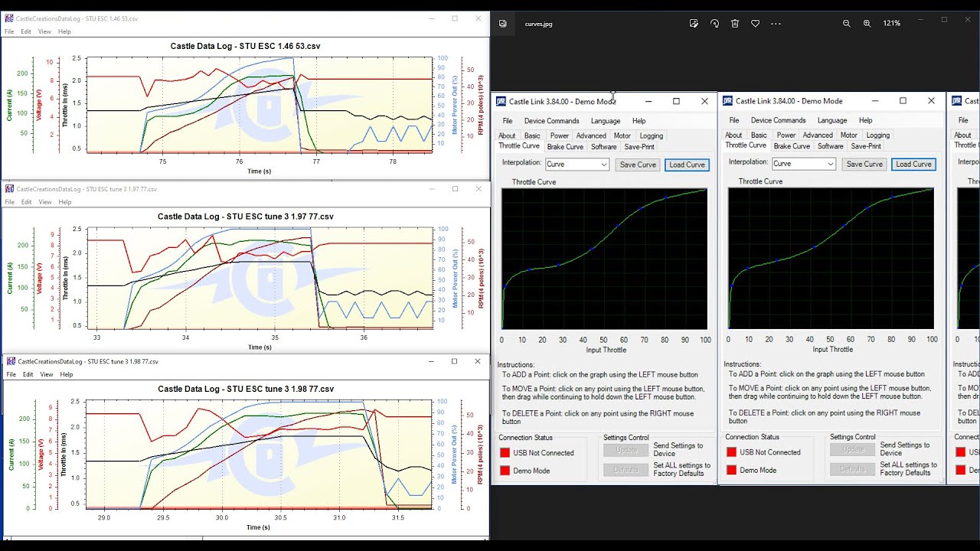Image resolution: width=980 pixels, height=551 pixels.
Task: Open Help menu in STU ESC 1.46 53 window
Action: (64, 31)
